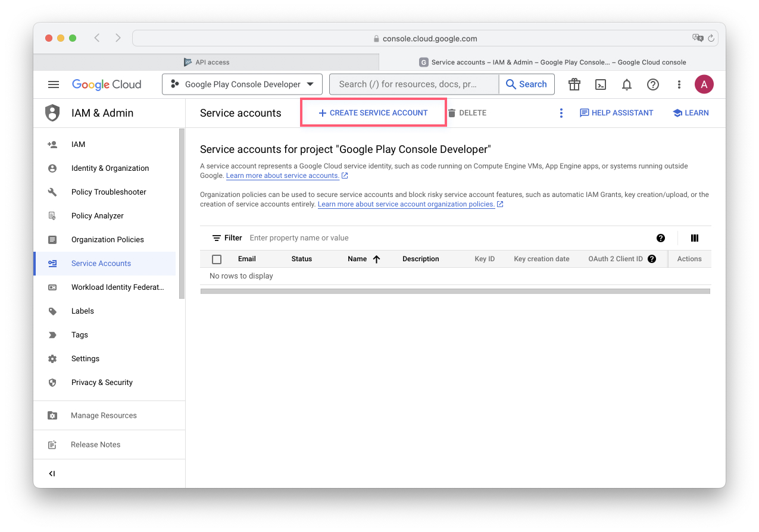Open the Google Play Console Developer project picker
The image size is (759, 532).
242,85
